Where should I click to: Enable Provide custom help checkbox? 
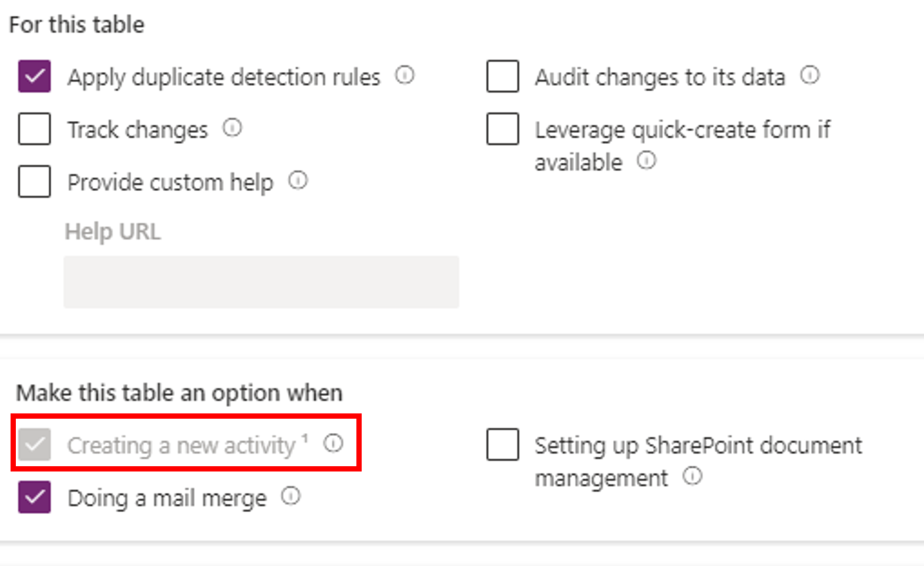34,181
